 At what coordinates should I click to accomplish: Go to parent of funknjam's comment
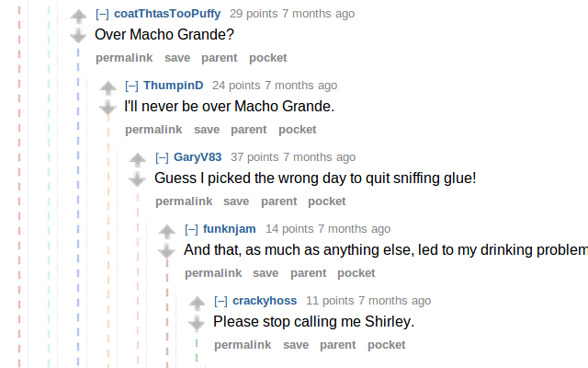point(309,273)
